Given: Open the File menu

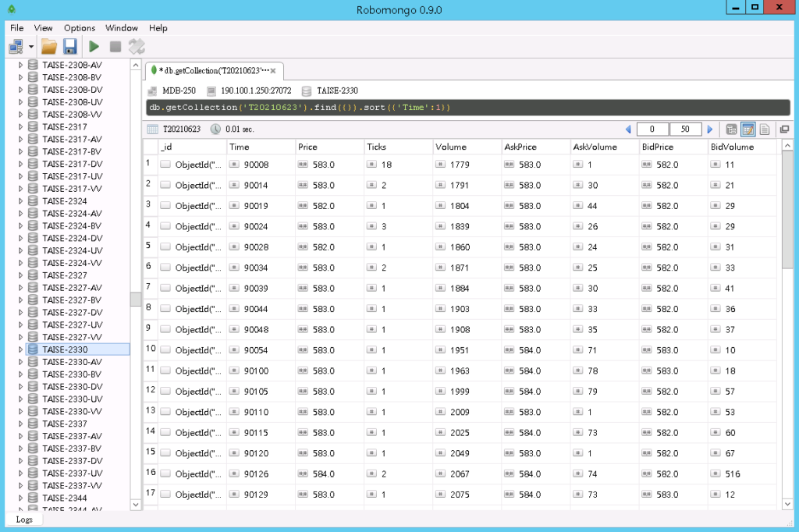Looking at the screenshot, I should pyautogui.click(x=17, y=28).
